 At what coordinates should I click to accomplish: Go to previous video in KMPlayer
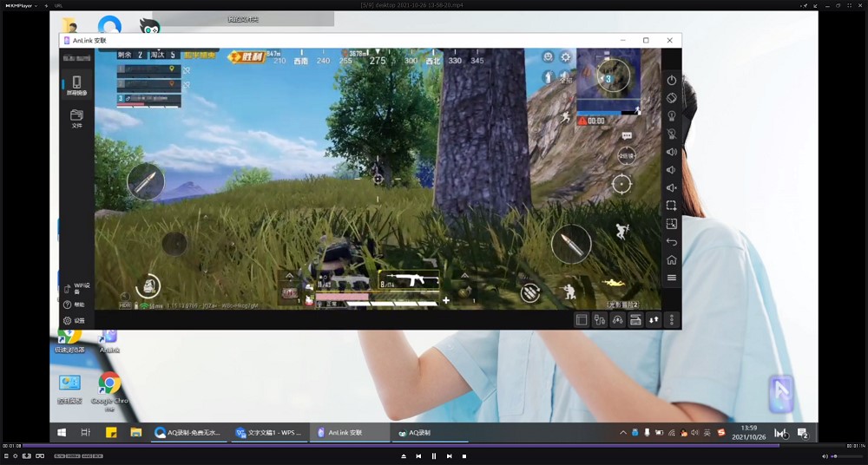click(418, 456)
